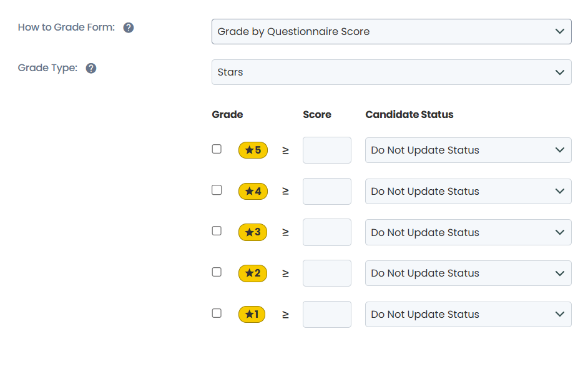Select the 1-star grade checkbox
588x369 pixels.
217,313
